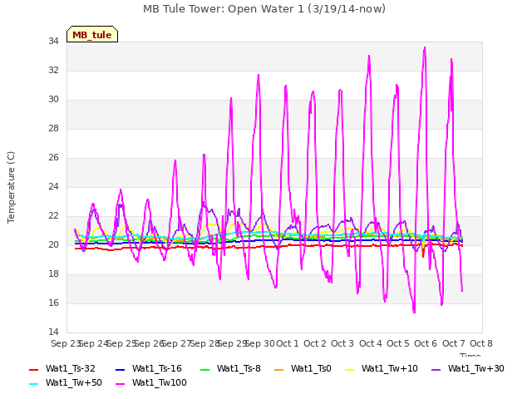
Task: Select Wat1_Tw100 legend label
Action: (160, 382)
